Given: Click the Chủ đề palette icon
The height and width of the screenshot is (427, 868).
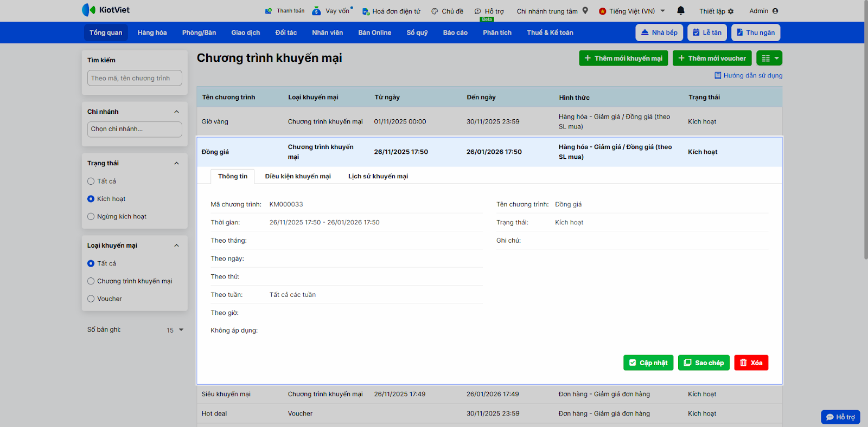Looking at the screenshot, I should coord(435,11).
